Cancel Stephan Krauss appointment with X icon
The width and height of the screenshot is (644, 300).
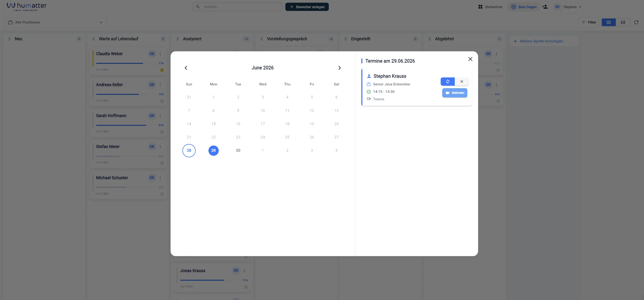(462, 81)
